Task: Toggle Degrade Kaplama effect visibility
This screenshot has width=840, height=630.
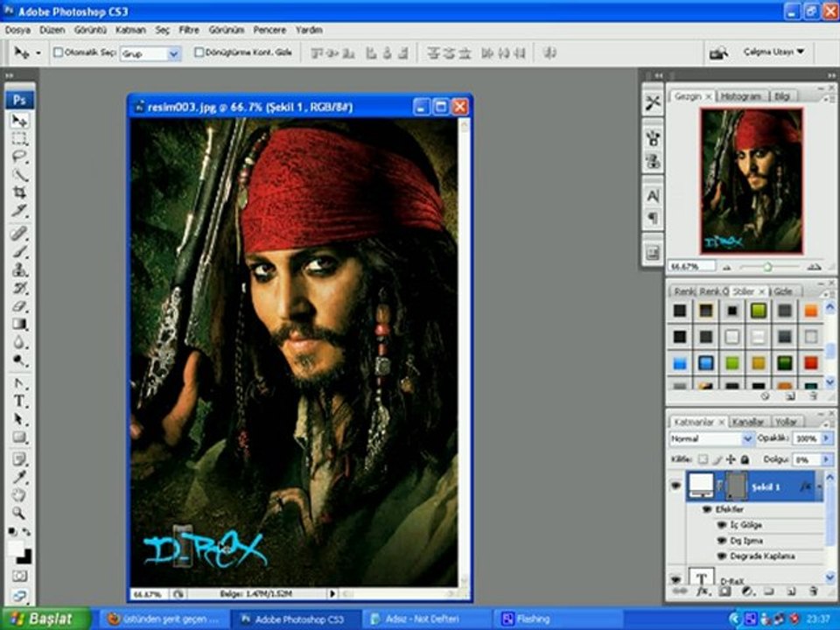Action: 722,556
